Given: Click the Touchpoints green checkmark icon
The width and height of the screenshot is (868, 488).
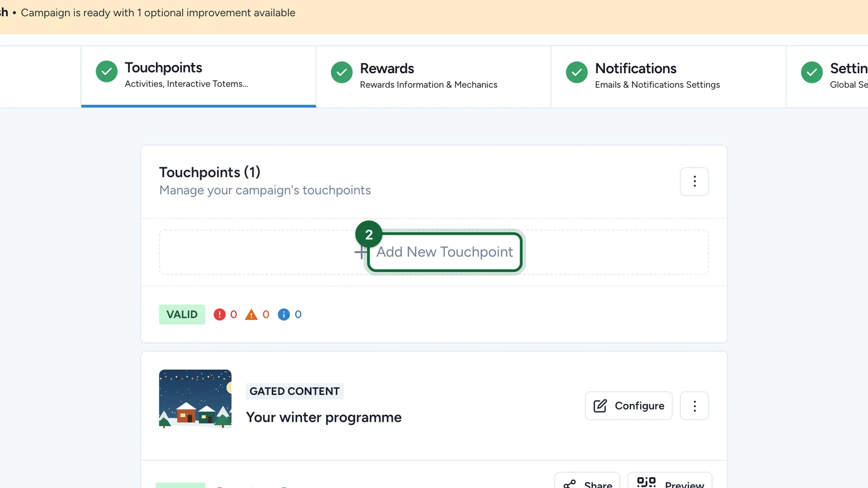Looking at the screenshot, I should coord(106,72).
